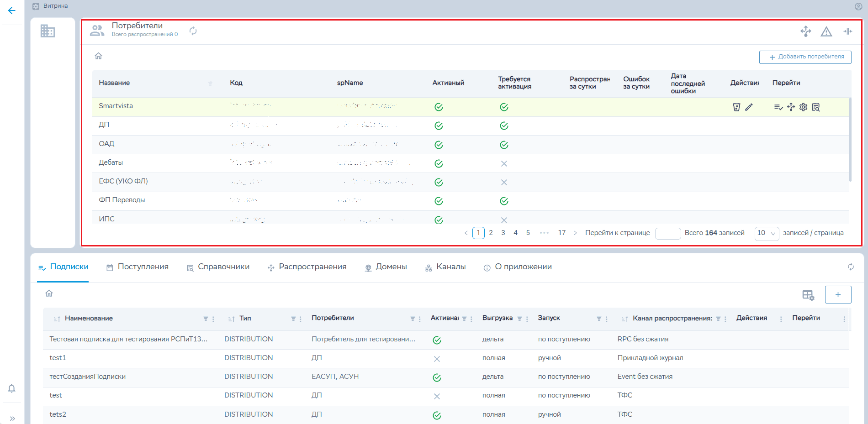Refresh the Потребители list with the reload icon
Viewport: 868px width, 424px height.
(193, 31)
